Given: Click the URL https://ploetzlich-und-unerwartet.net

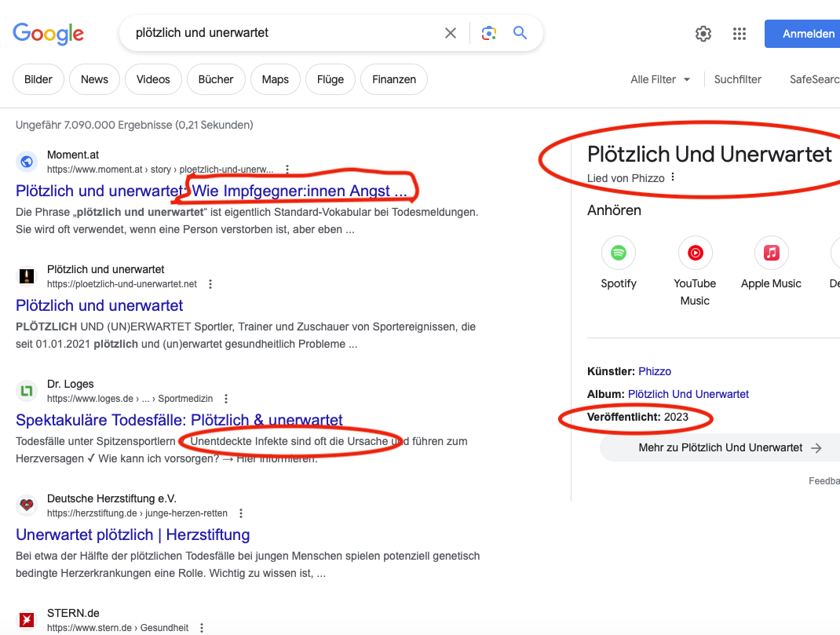Looking at the screenshot, I should [122, 284].
